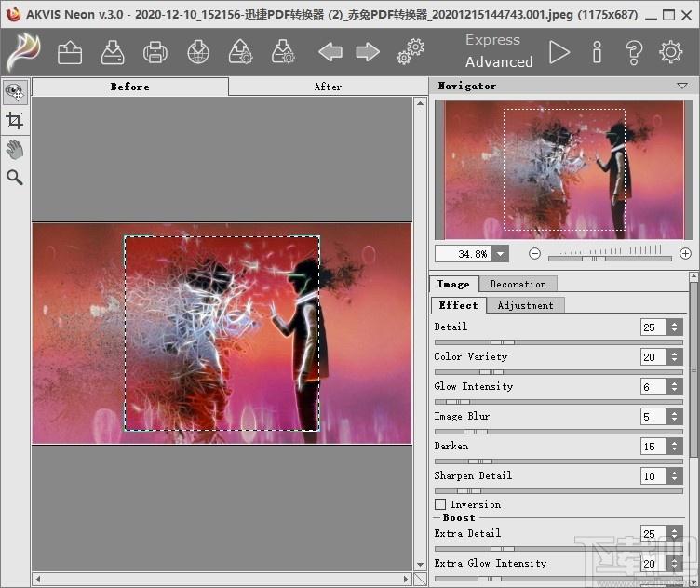Open the Adjustment tab
Image resolution: width=700 pixels, height=588 pixels.
click(x=525, y=305)
